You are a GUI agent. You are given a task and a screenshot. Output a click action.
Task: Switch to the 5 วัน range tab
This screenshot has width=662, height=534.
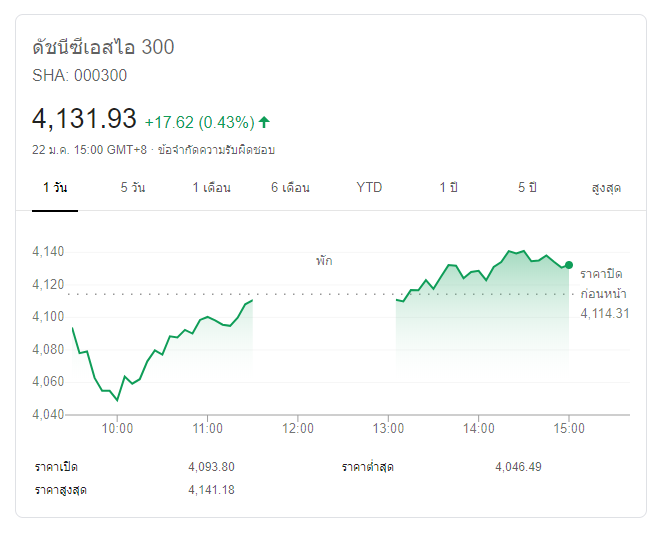tap(133, 187)
